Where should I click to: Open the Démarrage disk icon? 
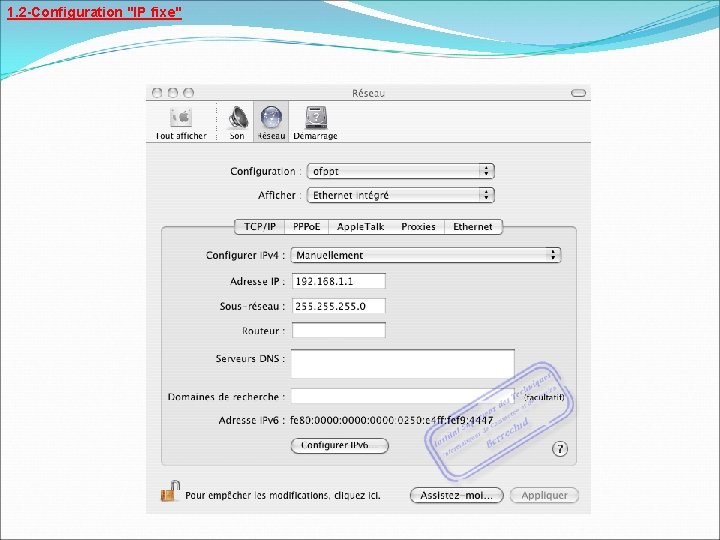tap(315, 123)
